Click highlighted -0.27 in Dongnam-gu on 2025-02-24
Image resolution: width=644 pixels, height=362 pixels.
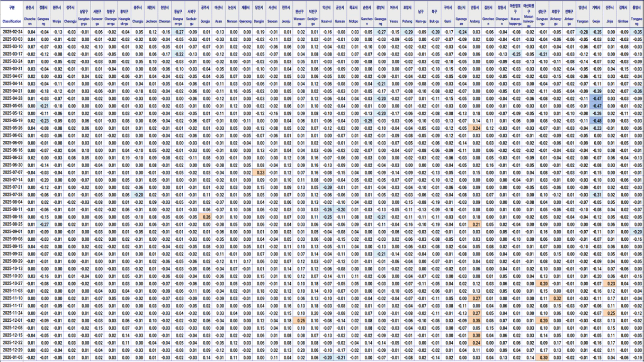click(179, 32)
